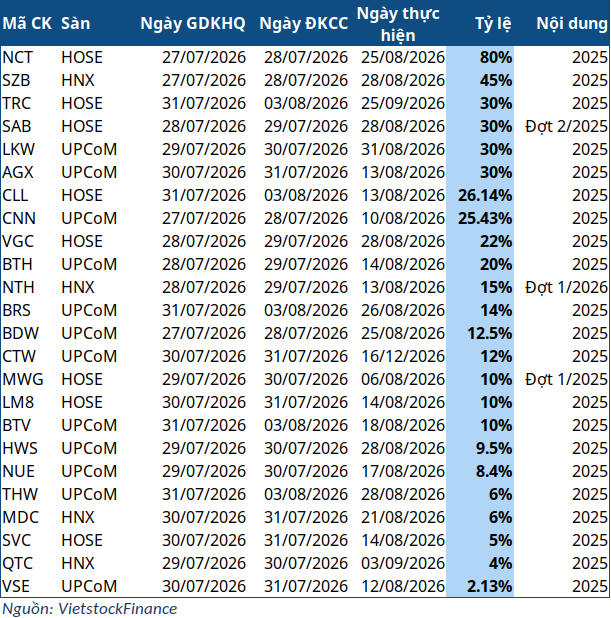Viewport: 611px width, 618px height.
Task: Select the SZB ticker cell
Action: [16, 80]
